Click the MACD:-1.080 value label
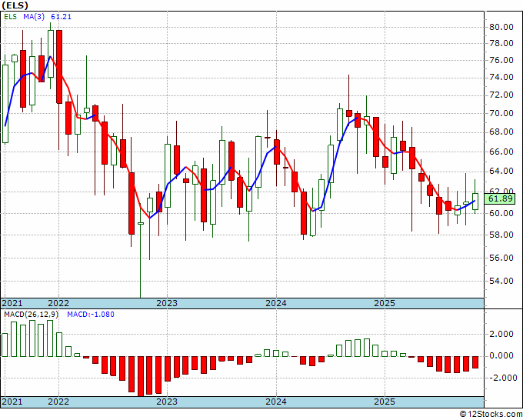This screenshot has height=420, width=523. [x=91, y=315]
